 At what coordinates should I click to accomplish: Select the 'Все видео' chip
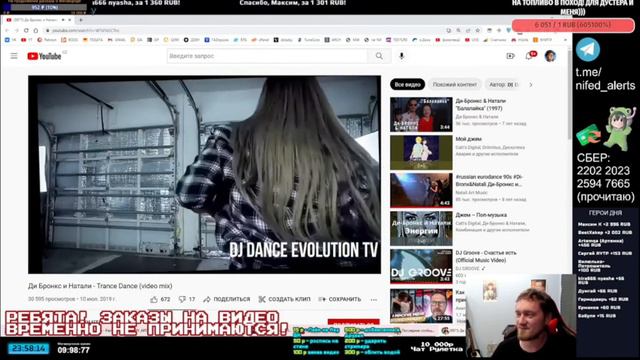tap(407, 84)
